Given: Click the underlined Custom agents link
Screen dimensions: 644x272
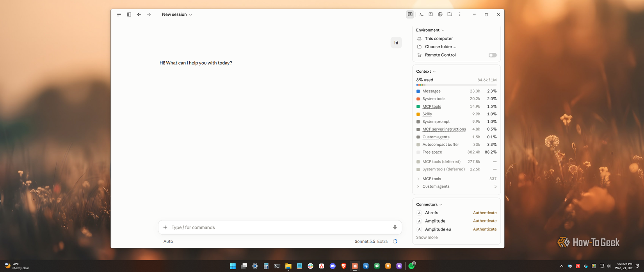Looking at the screenshot, I should (x=436, y=137).
